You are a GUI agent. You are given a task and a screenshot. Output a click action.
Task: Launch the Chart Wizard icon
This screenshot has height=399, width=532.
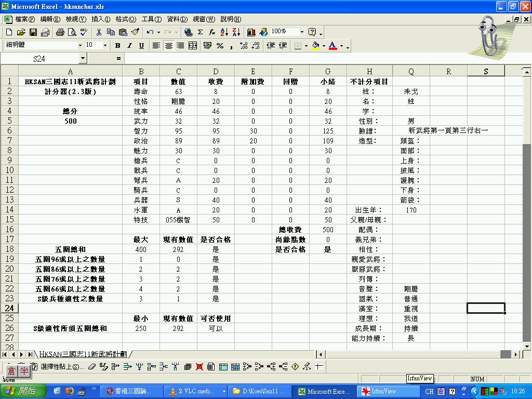click(251, 32)
